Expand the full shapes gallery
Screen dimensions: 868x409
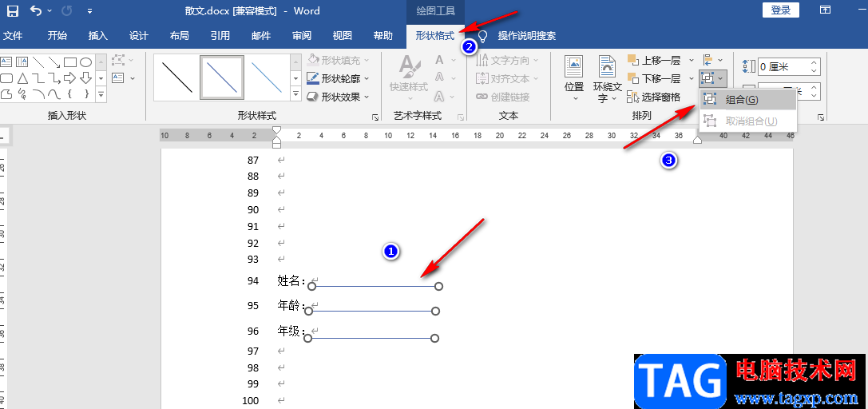pyautogui.click(x=101, y=95)
